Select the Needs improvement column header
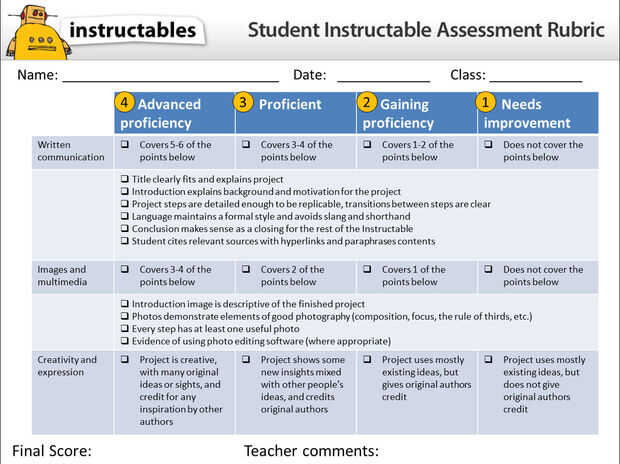The width and height of the screenshot is (620, 464). tap(538, 113)
